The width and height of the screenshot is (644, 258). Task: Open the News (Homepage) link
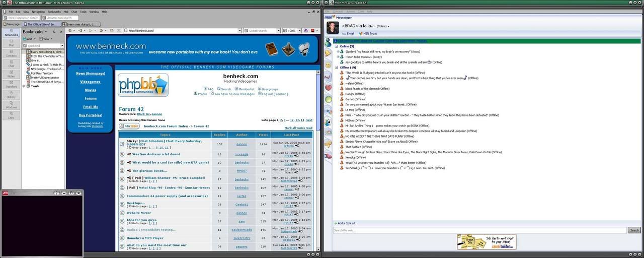point(91,74)
